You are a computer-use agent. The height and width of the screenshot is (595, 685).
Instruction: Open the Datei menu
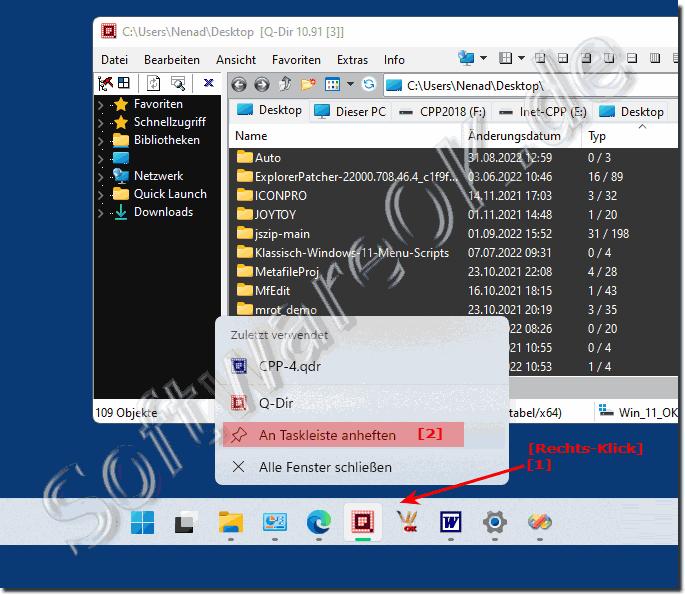pyautogui.click(x=114, y=60)
